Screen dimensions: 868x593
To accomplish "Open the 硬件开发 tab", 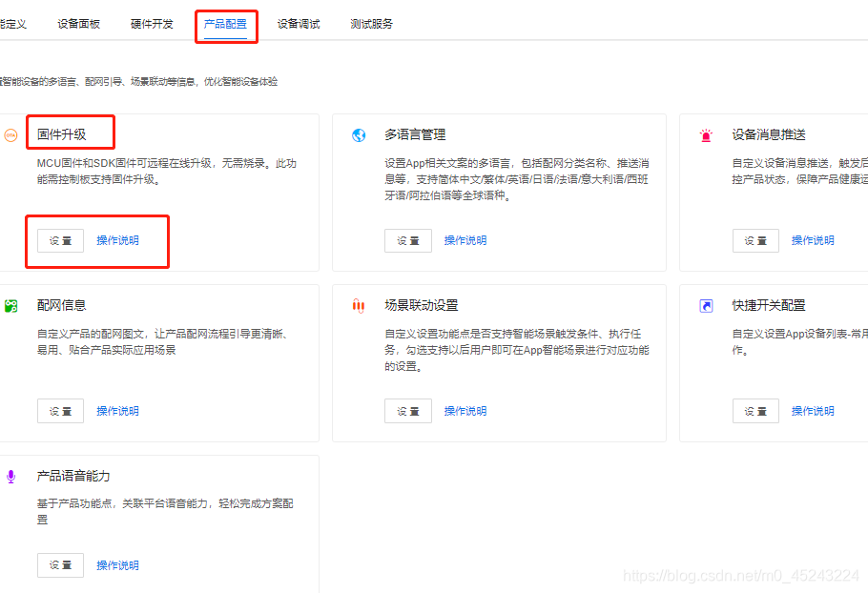I will (x=152, y=24).
